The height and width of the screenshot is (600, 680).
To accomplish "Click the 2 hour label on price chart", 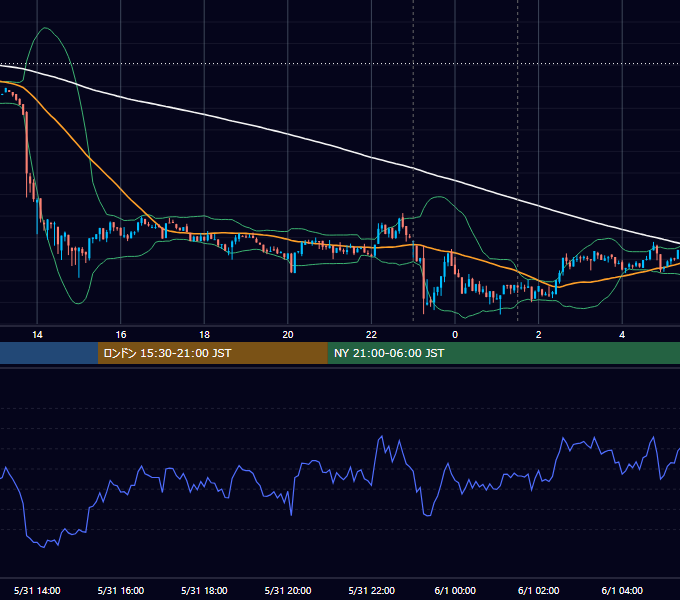I will 538,335.
